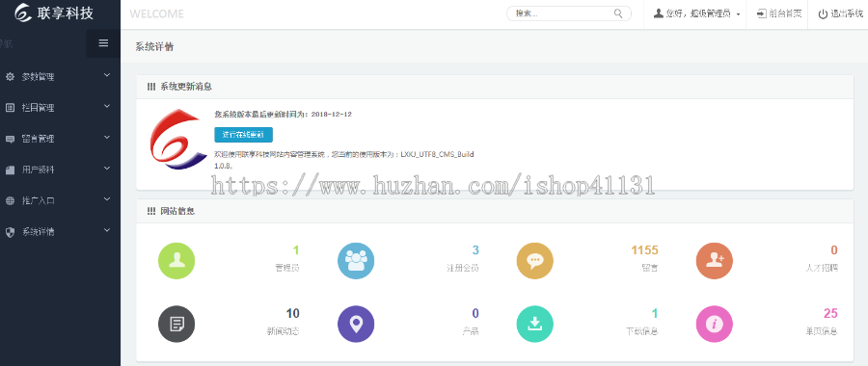Open the 超级管理员 user dropdown arrow
Screen dimensions: 868x366
click(739, 14)
